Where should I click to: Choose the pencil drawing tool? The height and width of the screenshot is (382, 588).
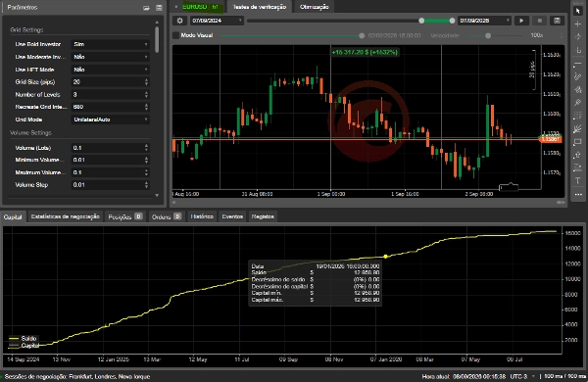tap(578, 76)
